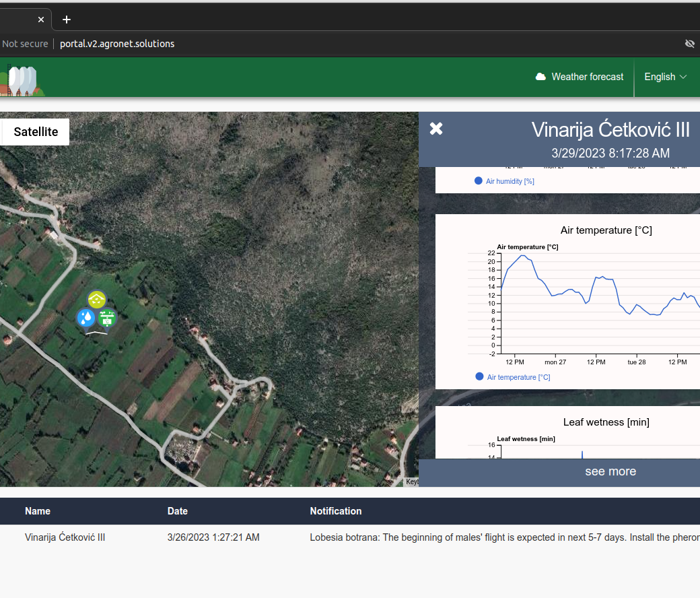Image resolution: width=700 pixels, height=598 pixels.
Task: Click the Air temperature [°C] chart title
Action: tap(606, 230)
